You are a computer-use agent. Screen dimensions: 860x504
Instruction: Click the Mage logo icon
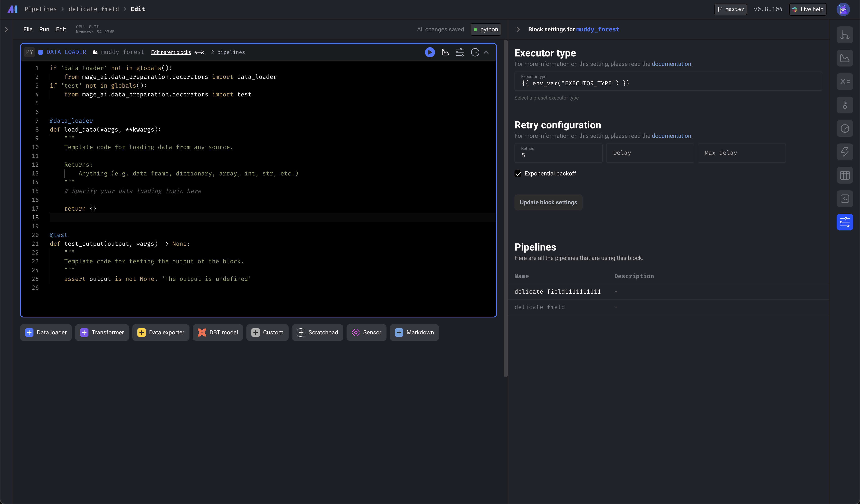coord(12,9)
